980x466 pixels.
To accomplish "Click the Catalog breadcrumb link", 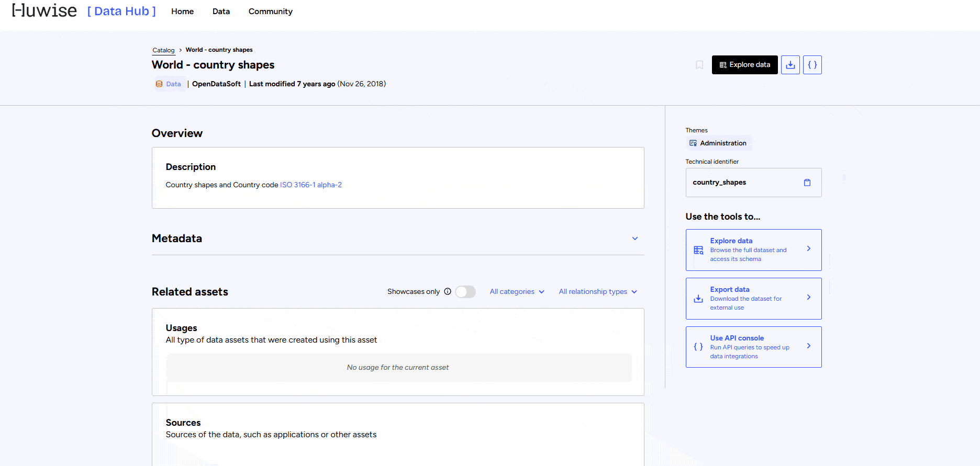I will pyautogui.click(x=163, y=50).
